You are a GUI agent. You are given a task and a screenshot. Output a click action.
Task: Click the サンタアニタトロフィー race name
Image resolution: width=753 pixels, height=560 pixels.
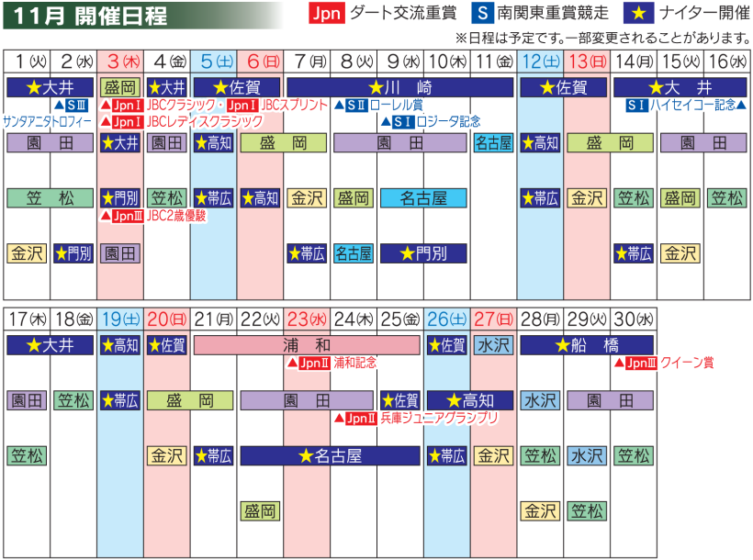click(48, 121)
